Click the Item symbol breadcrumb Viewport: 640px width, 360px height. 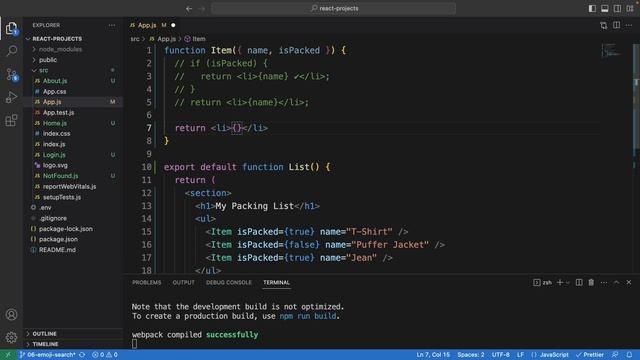[195, 39]
